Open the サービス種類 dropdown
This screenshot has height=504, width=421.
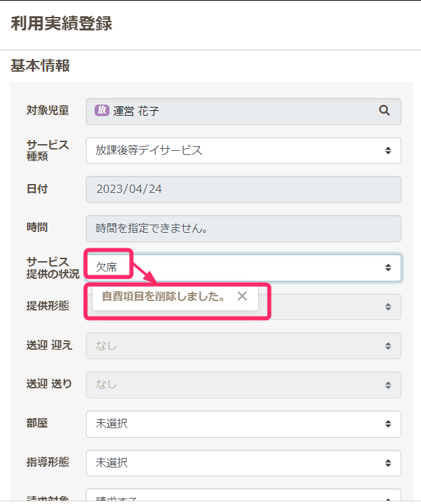pos(243,150)
